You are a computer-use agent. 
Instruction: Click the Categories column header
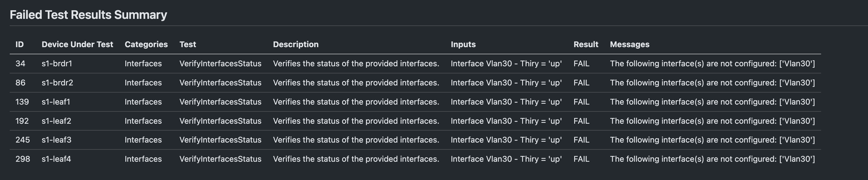coord(146,44)
